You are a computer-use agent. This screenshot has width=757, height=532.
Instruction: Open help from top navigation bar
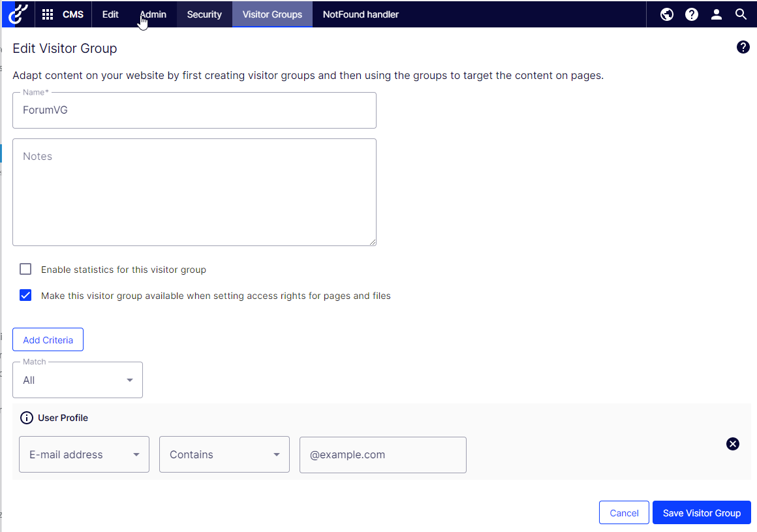(x=692, y=14)
